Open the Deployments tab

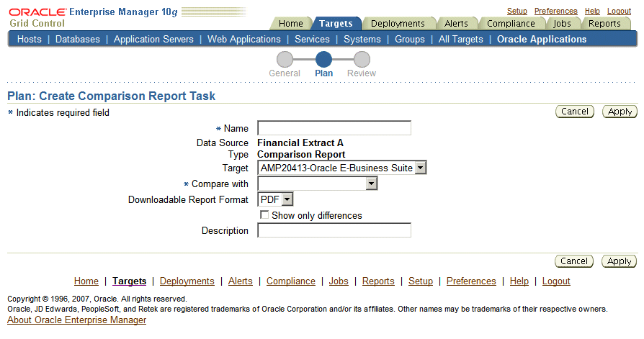tap(398, 24)
